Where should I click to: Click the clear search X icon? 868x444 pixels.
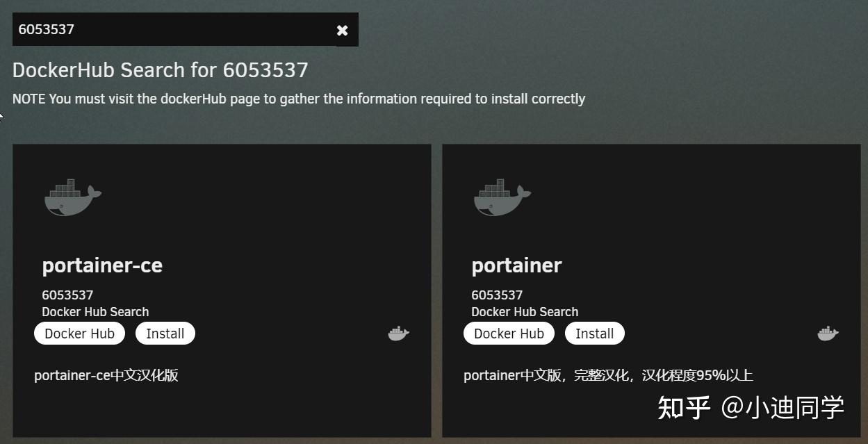pyautogui.click(x=341, y=30)
